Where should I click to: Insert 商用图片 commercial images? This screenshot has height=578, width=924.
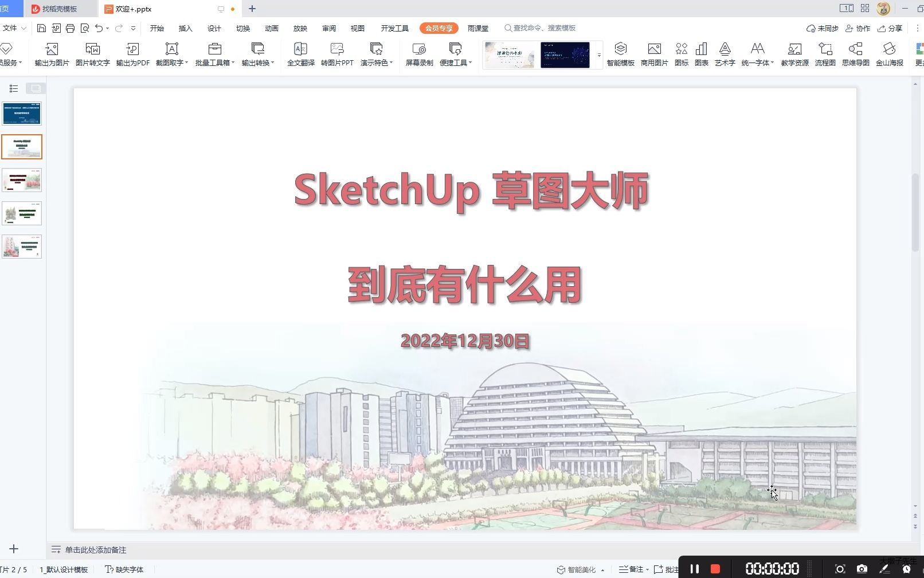655,54
